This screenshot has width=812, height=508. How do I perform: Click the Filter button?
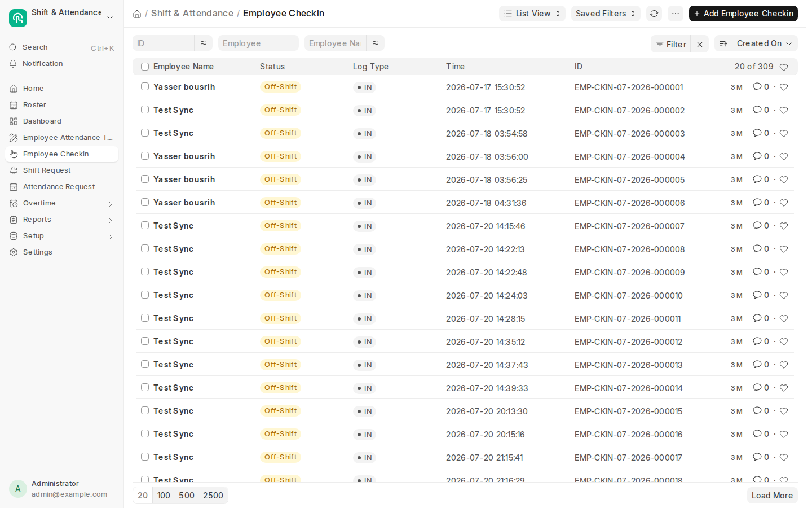tap(671, 44)
